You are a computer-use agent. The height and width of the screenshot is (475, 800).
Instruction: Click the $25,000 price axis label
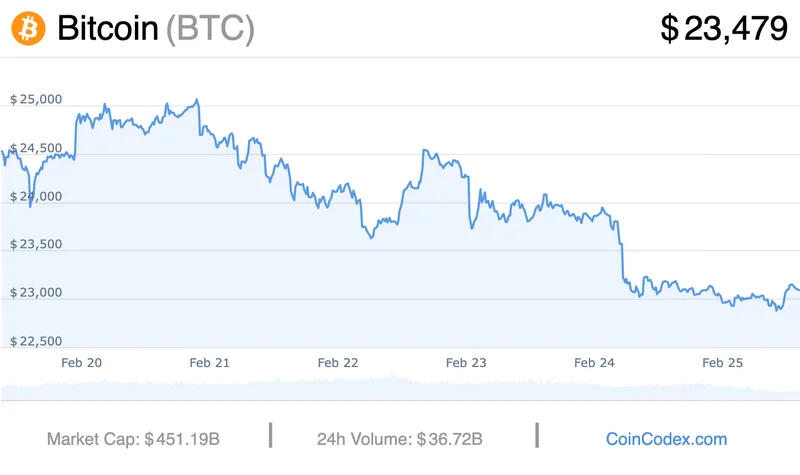(37, 99)
